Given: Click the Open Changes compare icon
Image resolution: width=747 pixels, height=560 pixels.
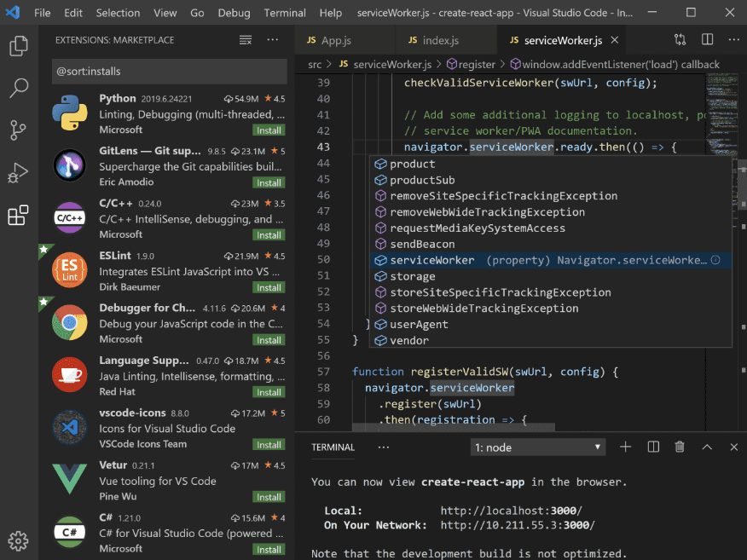Looking at the screenshot, I should tap(680, 40).
